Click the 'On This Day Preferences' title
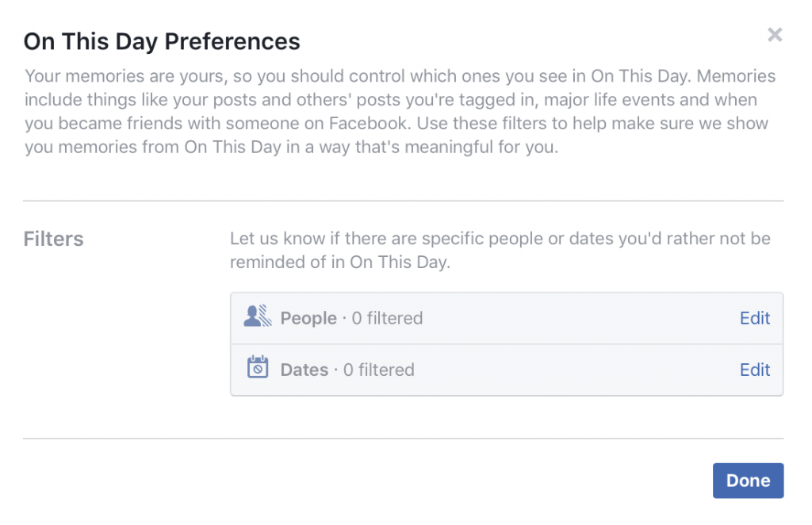The width and height of the screenshot is (812, 525). point(162,41)
